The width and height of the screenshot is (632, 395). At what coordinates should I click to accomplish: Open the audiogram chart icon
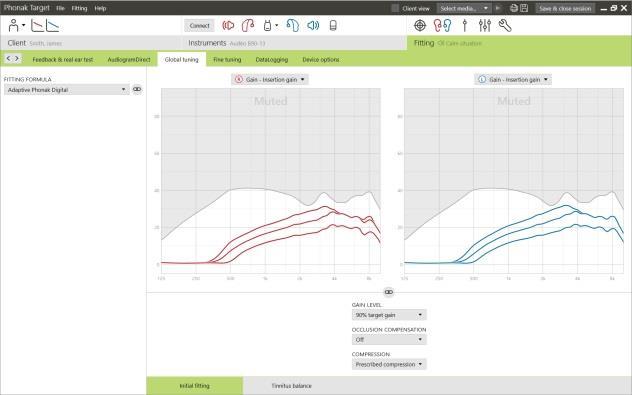(x=37, y=25)
